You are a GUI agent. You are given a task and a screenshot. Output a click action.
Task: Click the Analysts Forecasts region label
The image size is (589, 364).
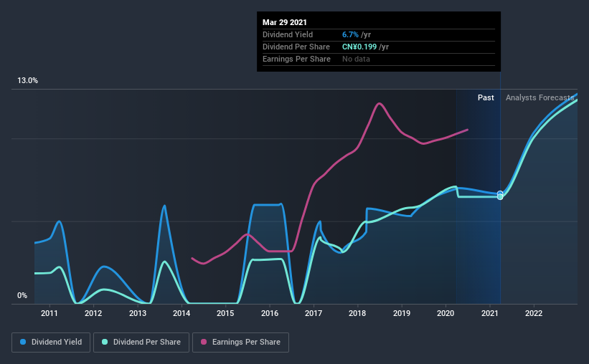tap(539, 97)
